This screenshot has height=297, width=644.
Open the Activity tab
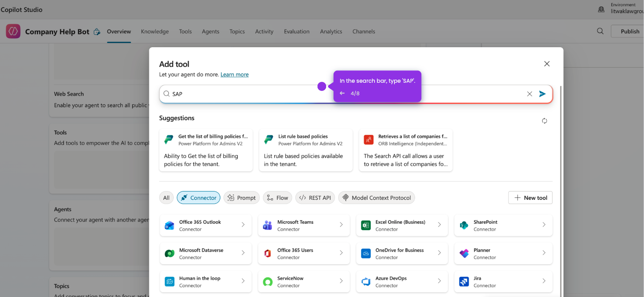click(264, 32)
